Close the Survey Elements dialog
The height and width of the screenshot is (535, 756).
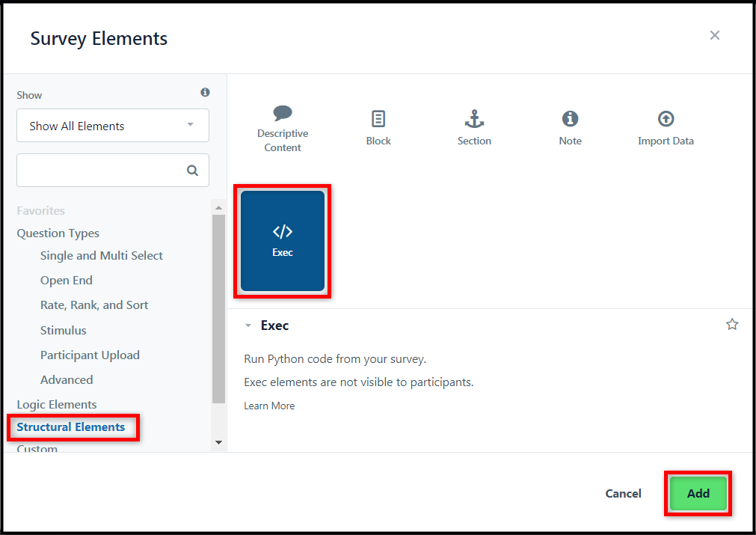pos(715,35)
